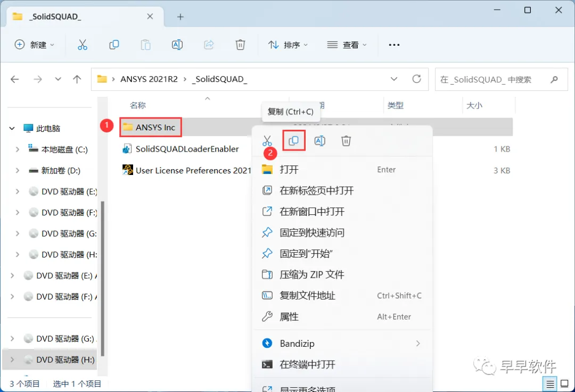Switch to details view in status bar
Image resolution: width=575 pixels, height=392 pixels.
coord(549,384)
